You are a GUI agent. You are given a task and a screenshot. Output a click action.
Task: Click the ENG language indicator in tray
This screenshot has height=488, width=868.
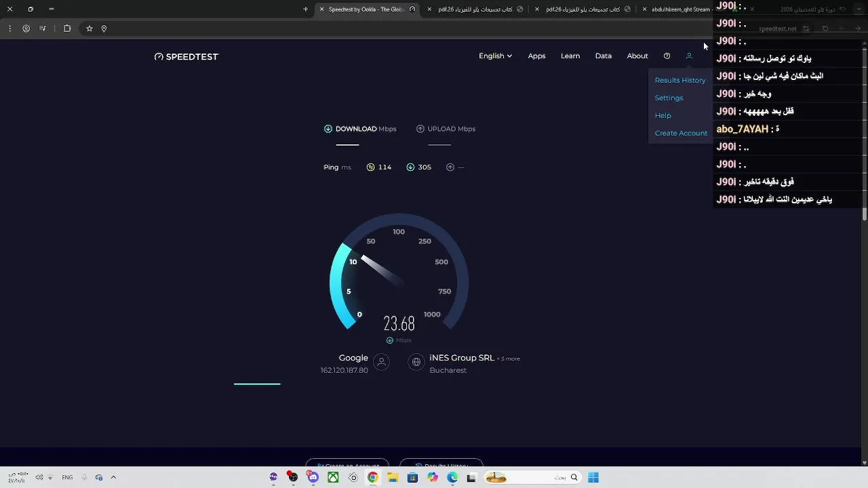tap(67, 478)
